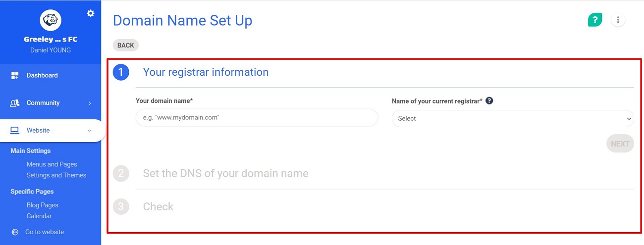Open the current registrar Select dropdown

513,118
